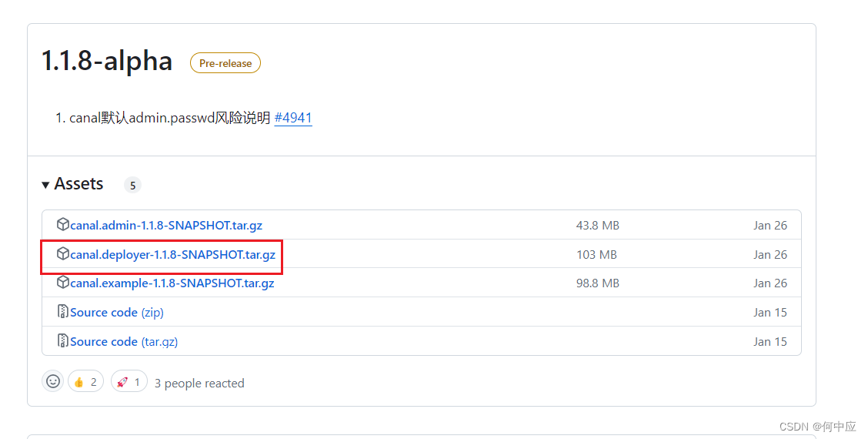This screenshot has height=439, width=868.
Task: Click the canal默认admin.passwd风险说明 note text
Action: point(170,118)
